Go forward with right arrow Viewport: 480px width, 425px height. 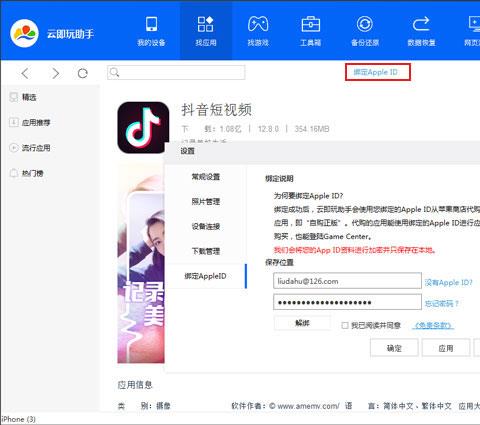coord(55,73)
